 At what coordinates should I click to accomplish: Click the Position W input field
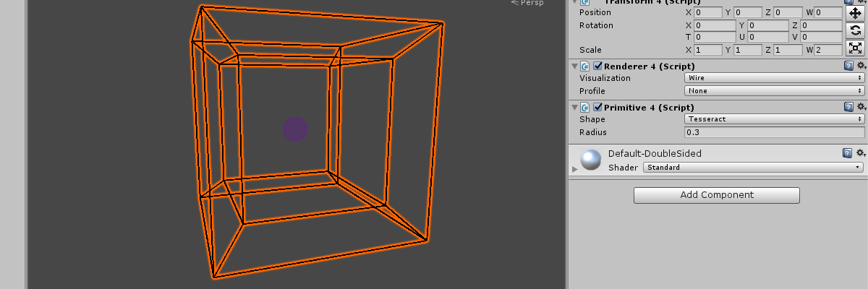point(829,12)
